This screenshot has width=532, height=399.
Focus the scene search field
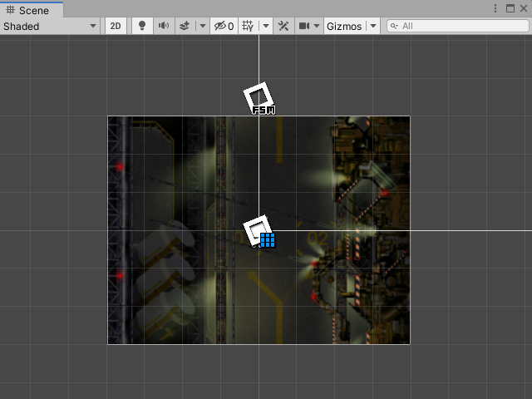[x=458, y=26]
